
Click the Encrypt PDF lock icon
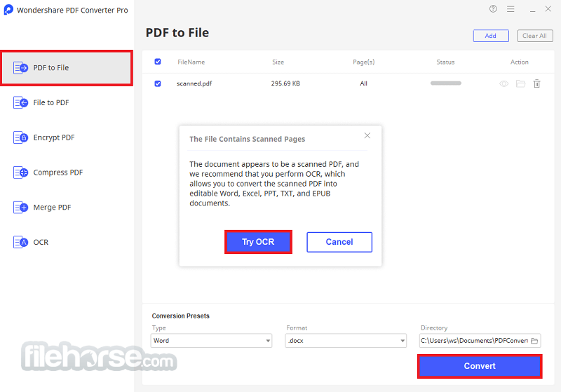(x=20, y=137)
